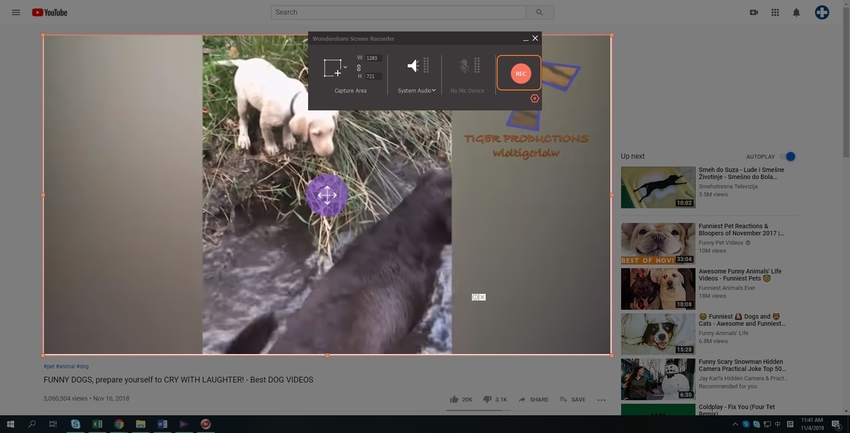This screenshot has height=433, width=850.
Task: Switch to purple play app on taskbar
Action: click(184, 424)
